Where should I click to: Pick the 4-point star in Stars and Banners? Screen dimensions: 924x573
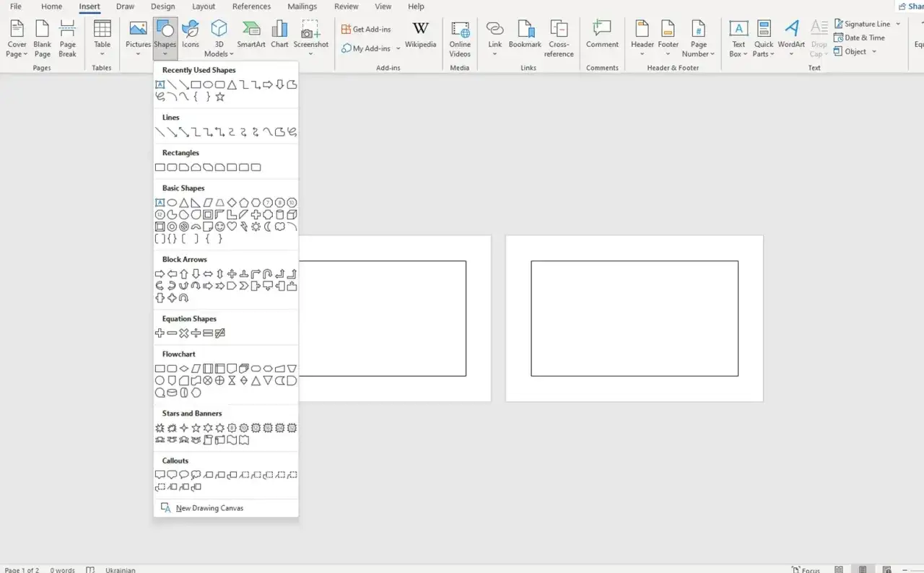point(184,428)
